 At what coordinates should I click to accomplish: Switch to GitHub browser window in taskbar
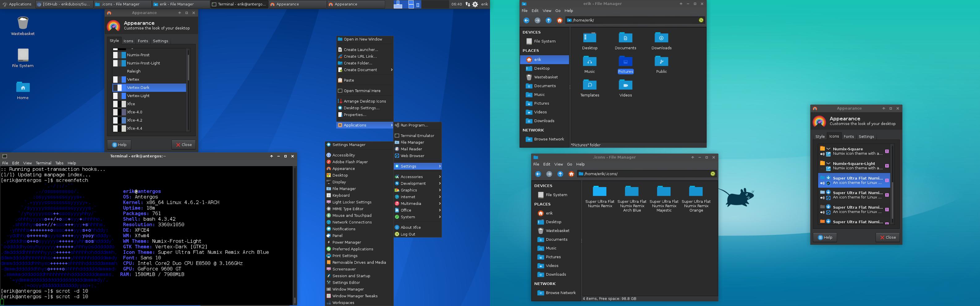pos(64,4)
